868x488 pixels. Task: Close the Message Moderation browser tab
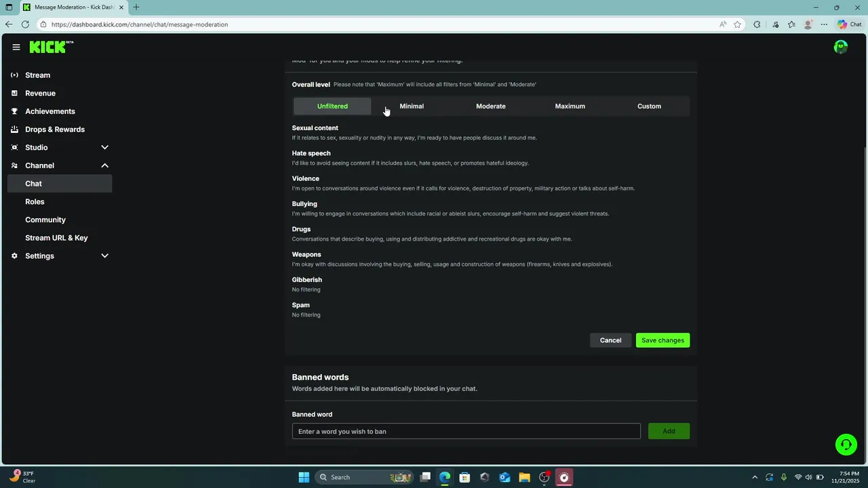[121, 7]
